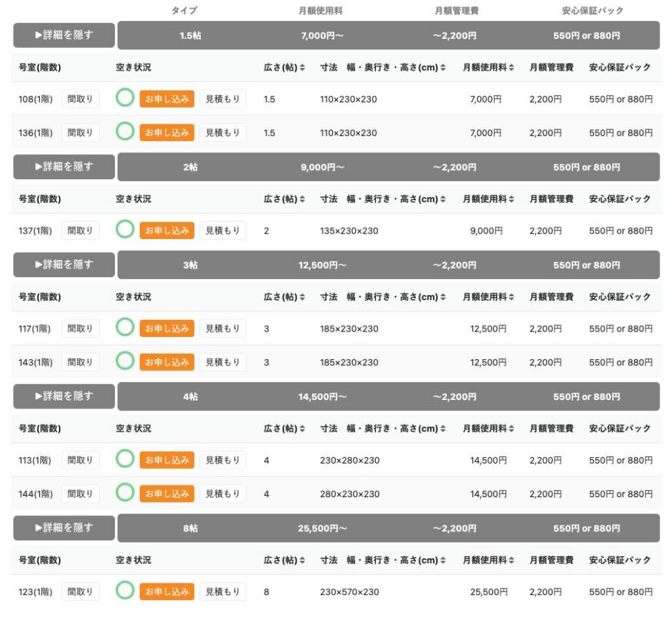The height and width of the screenshot is (618, 672).
Task: View 間取り layout for room 108
Action: [81, 99]
